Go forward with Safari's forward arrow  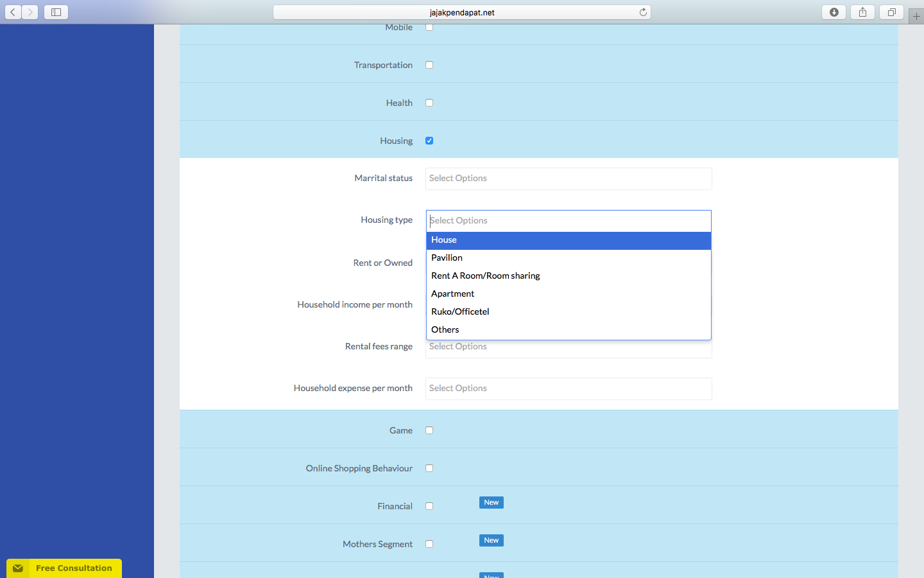pos(30,12)
